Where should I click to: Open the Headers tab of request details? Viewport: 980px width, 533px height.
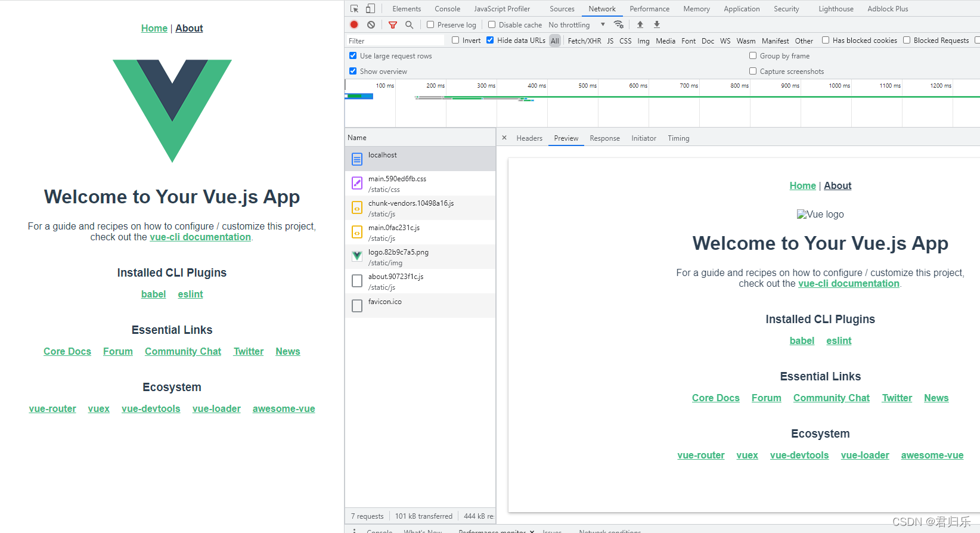(x=529, y=138)
